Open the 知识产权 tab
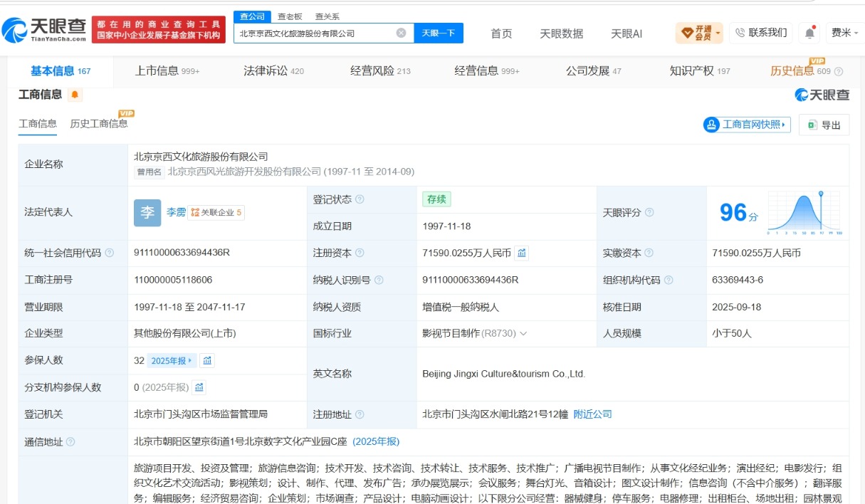865x504 pixels. (x=700, y=70)
